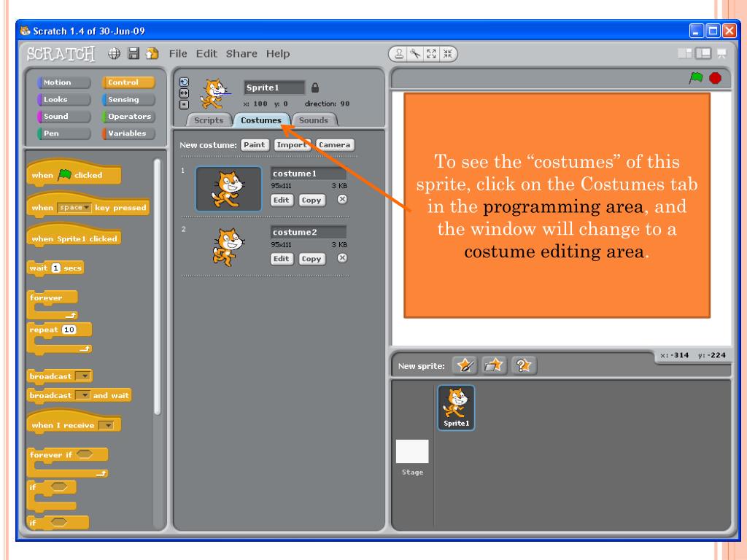Select the Control blocks category
Screen dimensions: 747x560
(x=128, y=82)
